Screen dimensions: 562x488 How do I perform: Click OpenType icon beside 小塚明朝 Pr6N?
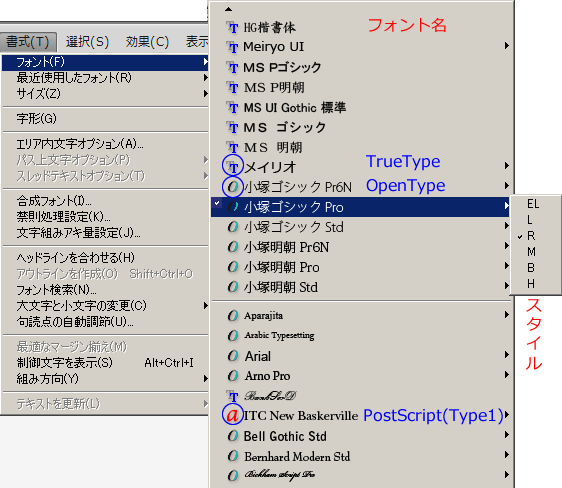click(233, 247)
